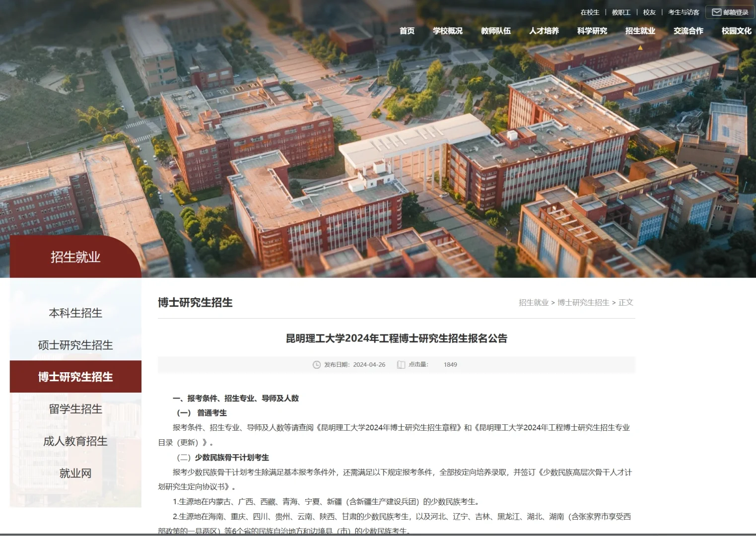Select 本科生招生 in the sidebar
The width and height of the screenshot is (756, 536).
75,313
